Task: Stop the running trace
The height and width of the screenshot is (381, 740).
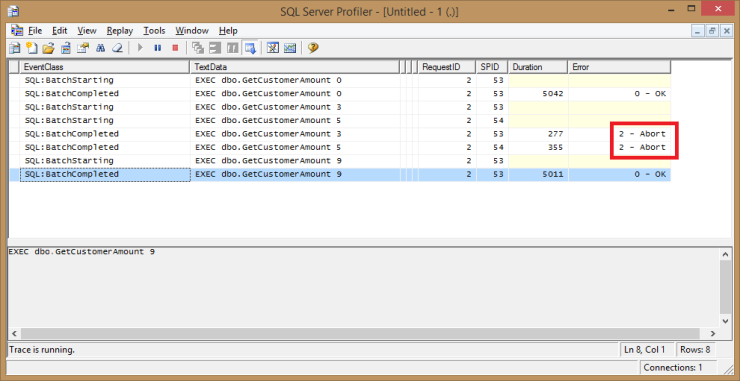Action: tap(175, 48)
